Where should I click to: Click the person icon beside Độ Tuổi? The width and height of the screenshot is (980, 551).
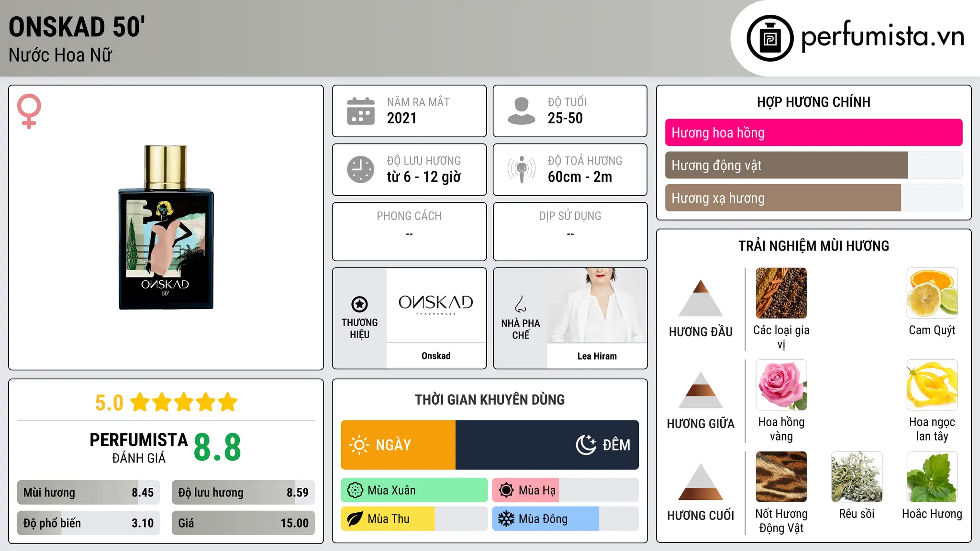tap(522, 111)
